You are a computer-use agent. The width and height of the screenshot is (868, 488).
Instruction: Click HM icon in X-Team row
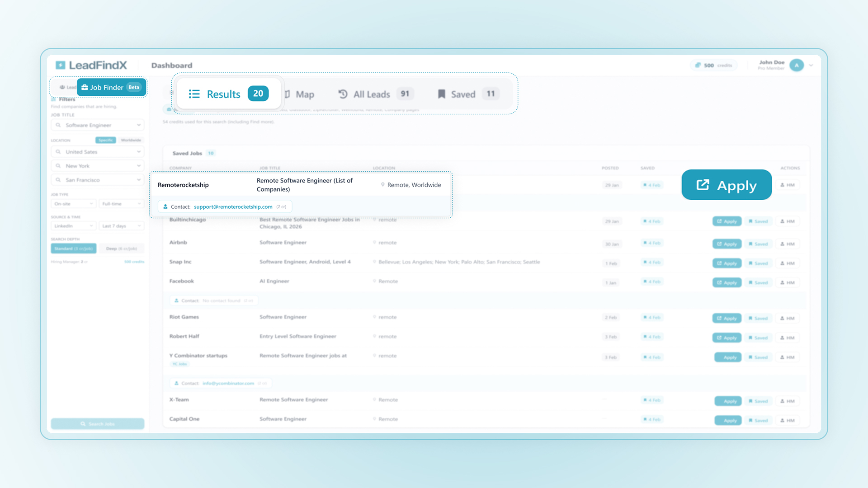tap(788, 401)
